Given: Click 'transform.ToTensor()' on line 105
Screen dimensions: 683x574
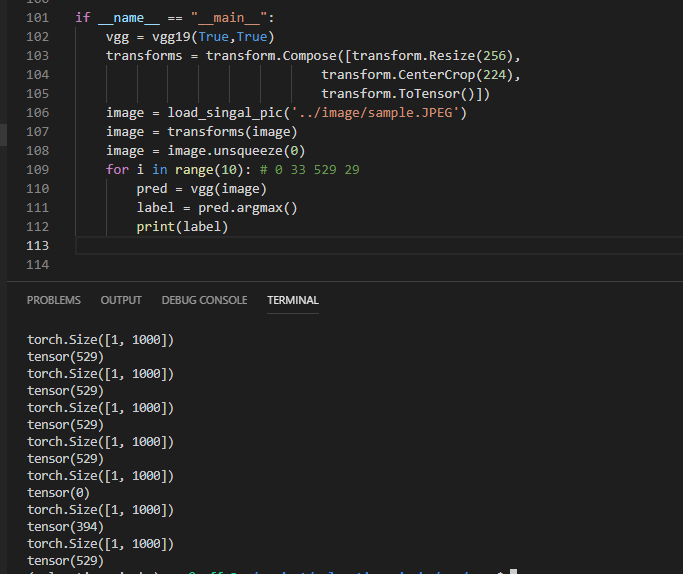Looking at the screenshot, I should pos(398,94).
